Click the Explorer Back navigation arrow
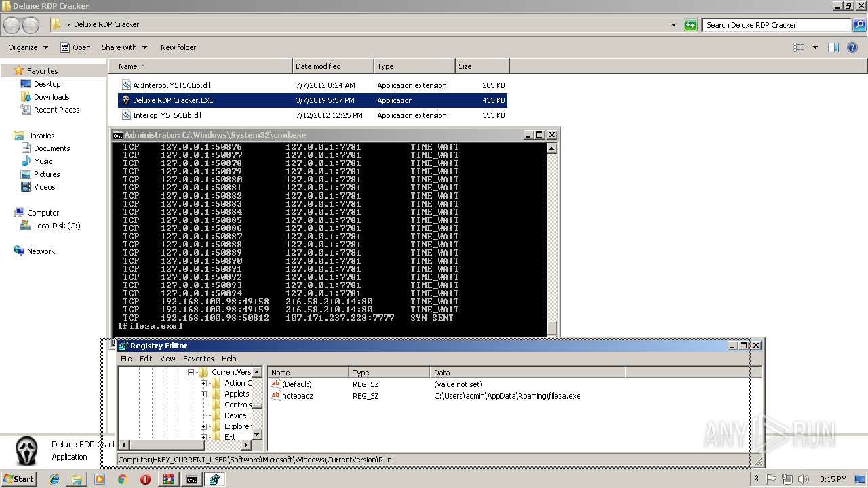 coord(12,25)
